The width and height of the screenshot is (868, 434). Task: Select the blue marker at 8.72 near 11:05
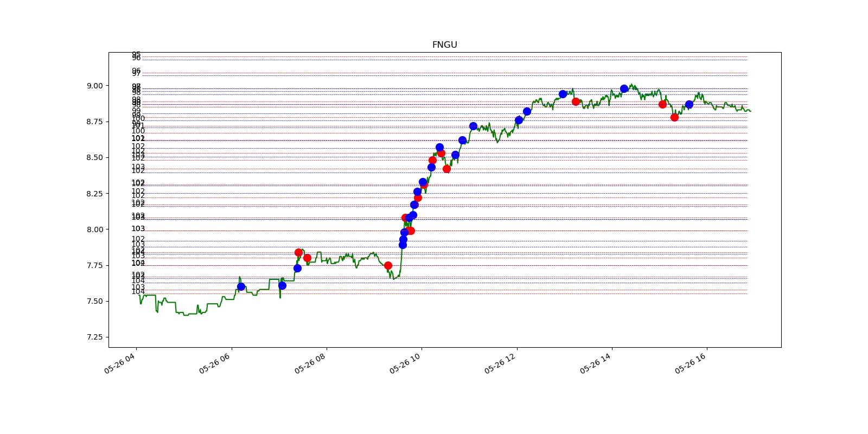click(x=473, y=126)
